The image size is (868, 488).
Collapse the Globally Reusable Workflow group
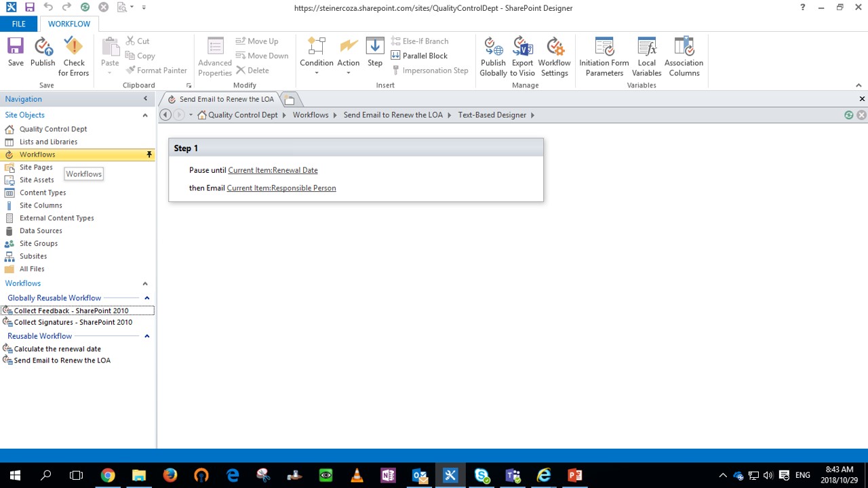coord(146,298)
